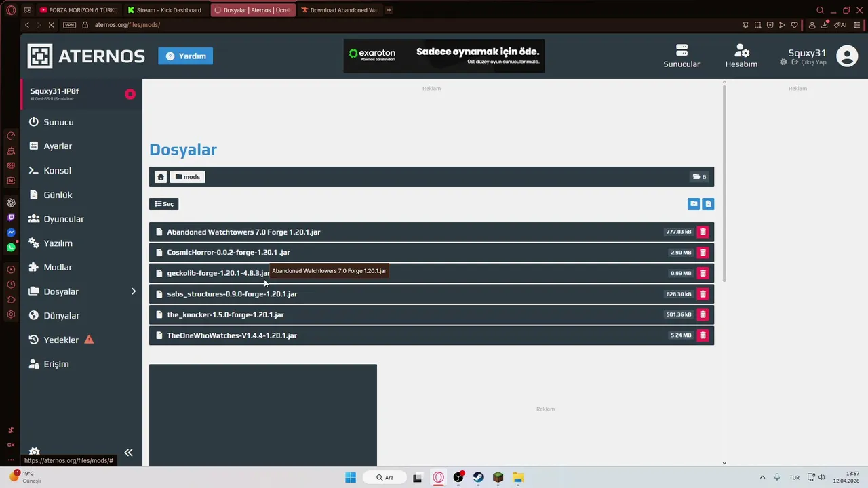Click the exaroton advertisement banner
The height and width of the screenshot is (488, 868).
444,56
